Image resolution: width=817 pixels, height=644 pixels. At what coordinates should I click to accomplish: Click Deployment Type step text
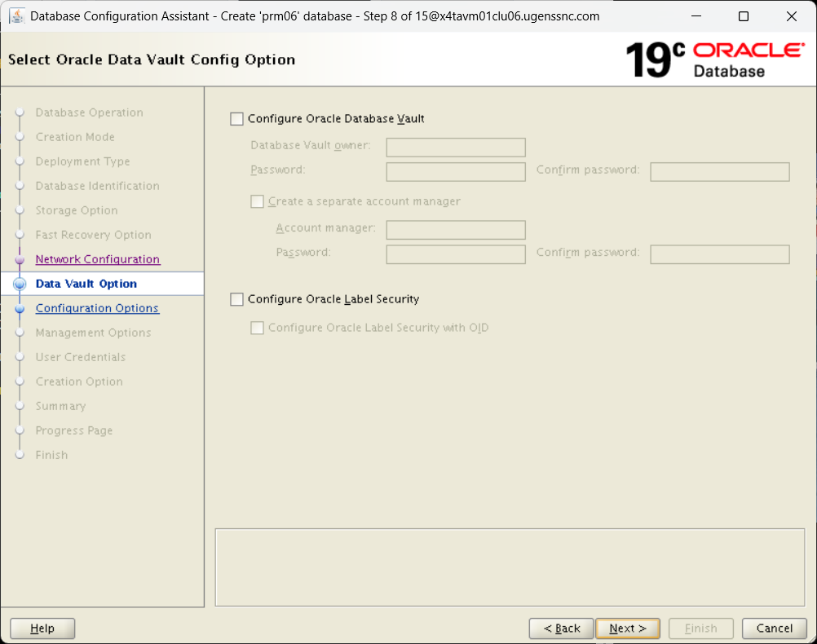point(82,161)
